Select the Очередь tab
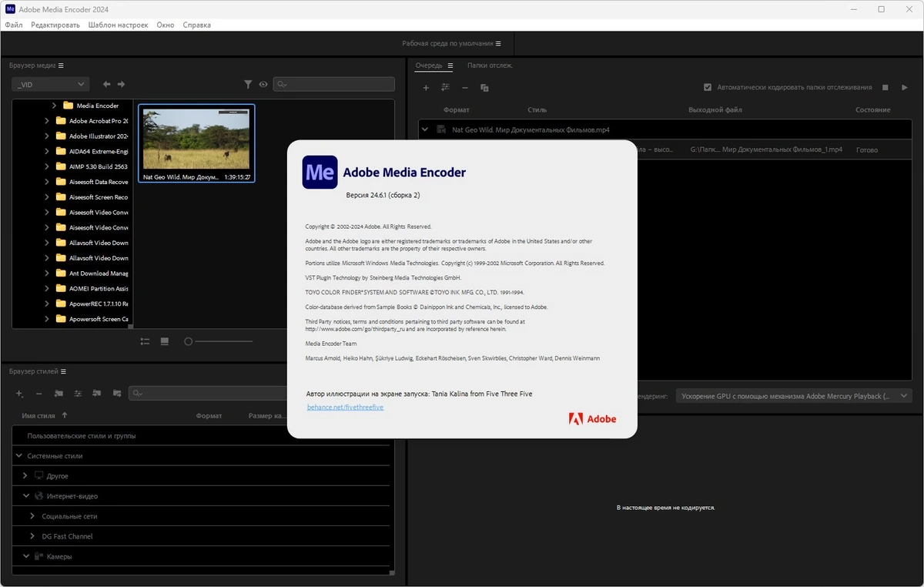 point(429,65)
